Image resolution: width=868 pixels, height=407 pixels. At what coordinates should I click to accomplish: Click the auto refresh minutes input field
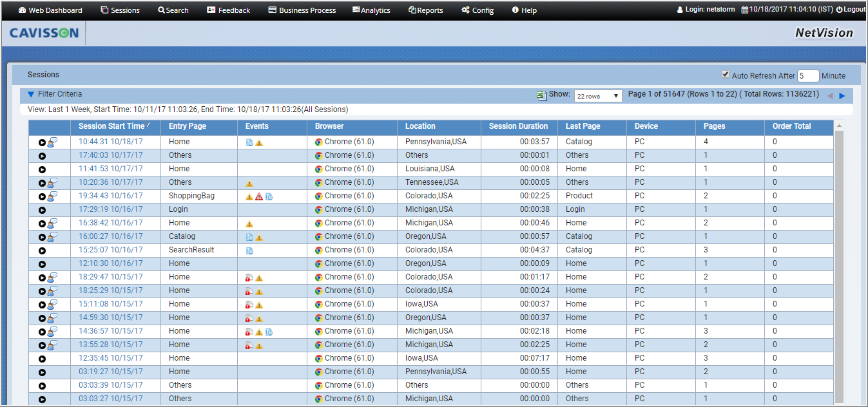pos(808,76)
